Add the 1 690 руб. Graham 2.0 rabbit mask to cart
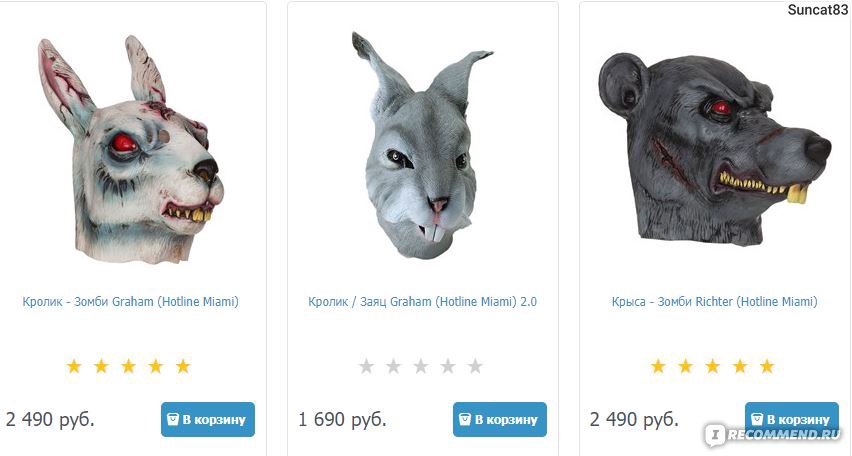The width and height of the screenshot is (852, 456). [500, 419]
